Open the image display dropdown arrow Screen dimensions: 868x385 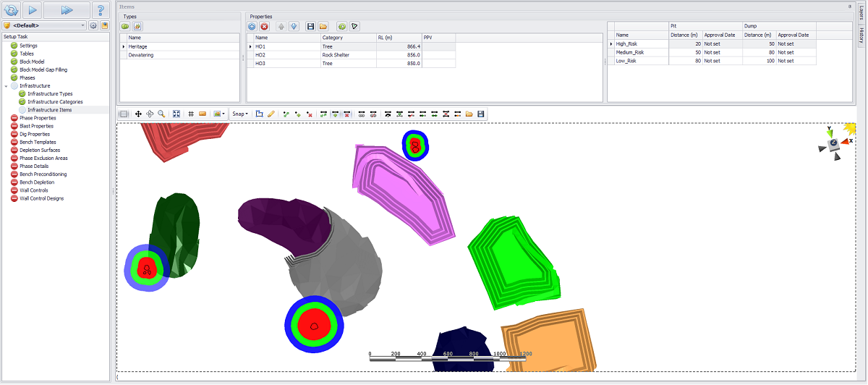(224, 114)
